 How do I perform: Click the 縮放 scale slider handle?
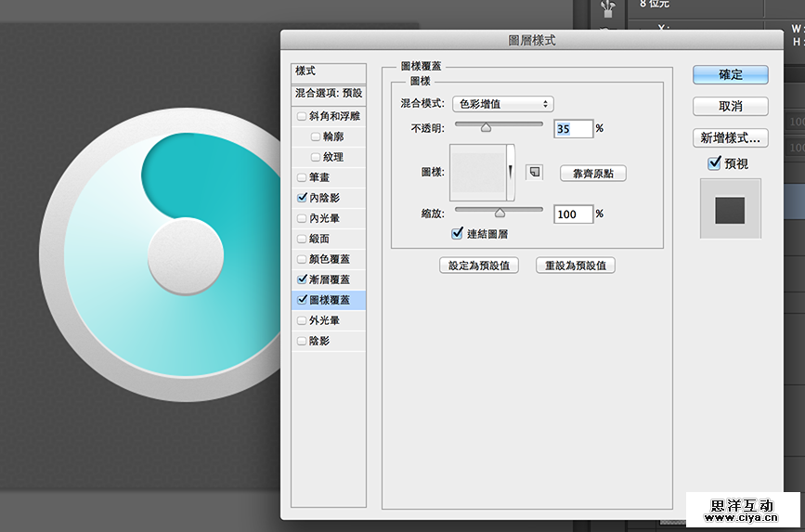500,214
